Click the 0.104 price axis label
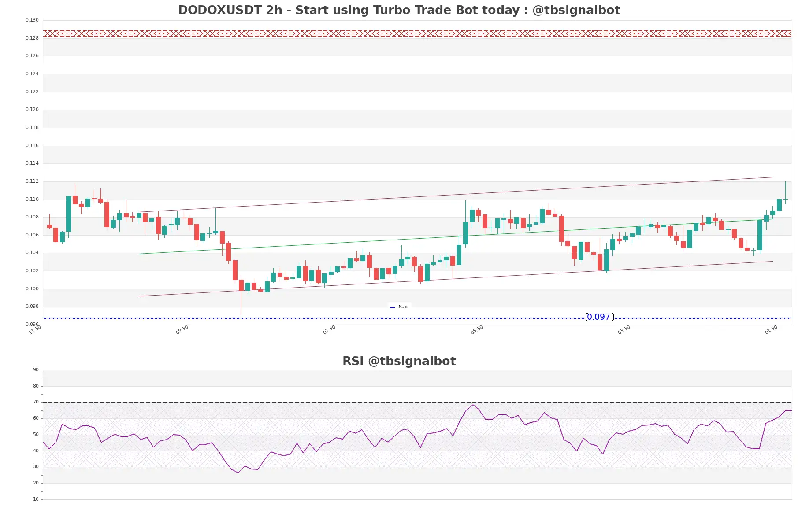This screenshot has width=798, height=532. click(x=32, y=253)
